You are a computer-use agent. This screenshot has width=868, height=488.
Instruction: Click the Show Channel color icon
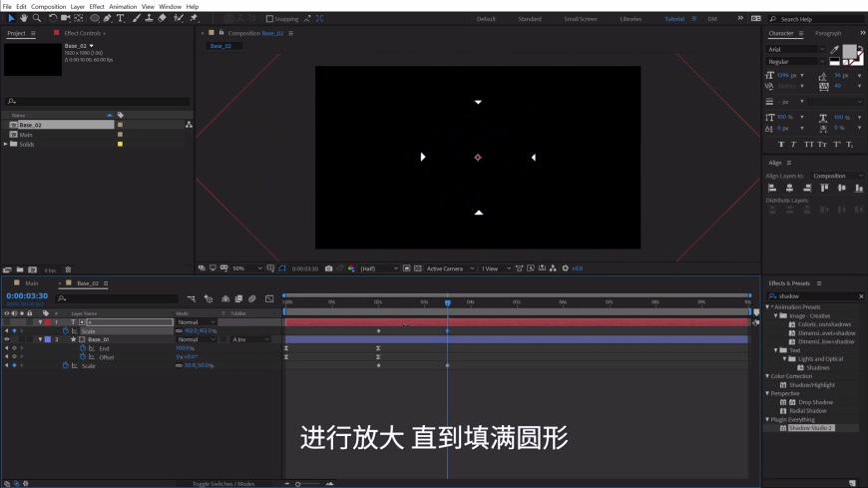click(x=351, y=268)
